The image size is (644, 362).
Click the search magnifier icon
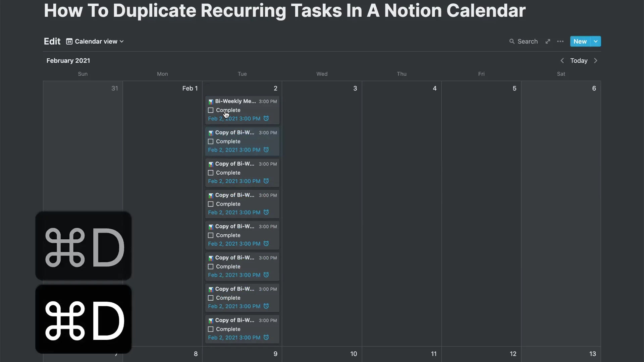(512, 42)
